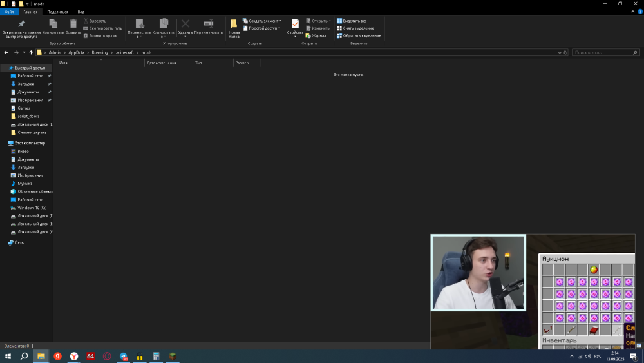Open the notification center icon

pos(633,357)
